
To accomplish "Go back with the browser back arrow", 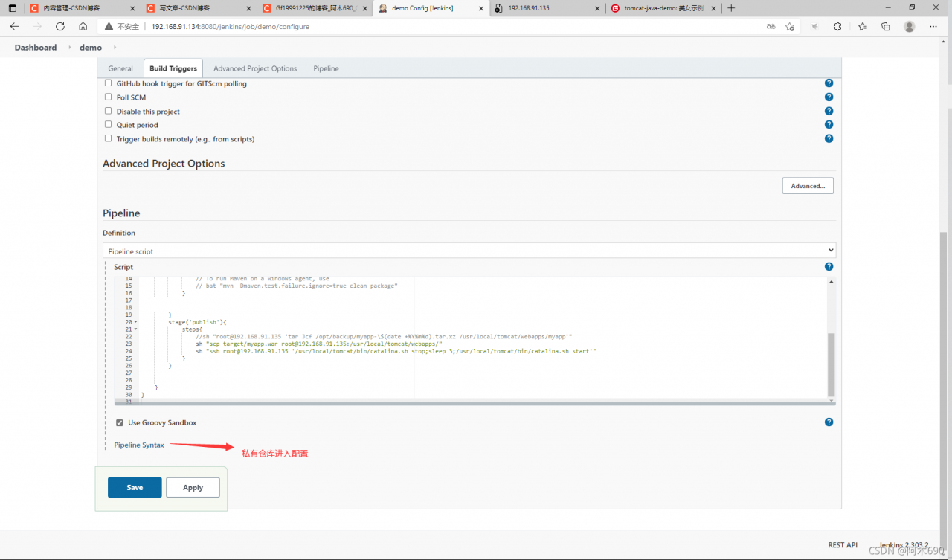I will tap(14, 26).
